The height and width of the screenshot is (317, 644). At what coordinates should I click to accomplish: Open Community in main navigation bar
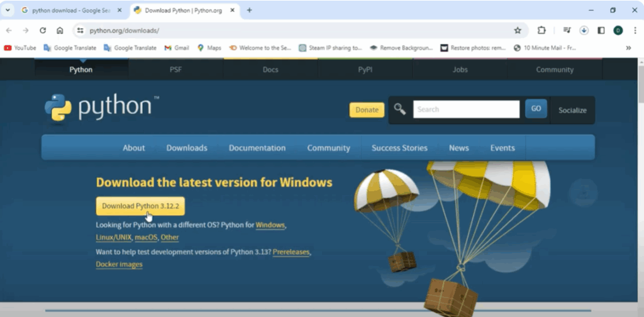(x=328, y=148)
